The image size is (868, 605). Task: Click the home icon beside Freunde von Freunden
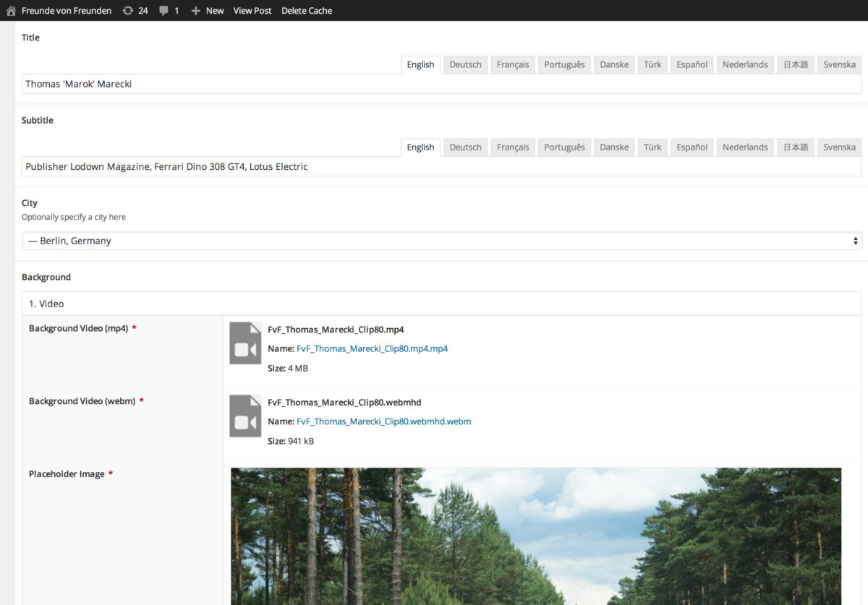point(11,11)
